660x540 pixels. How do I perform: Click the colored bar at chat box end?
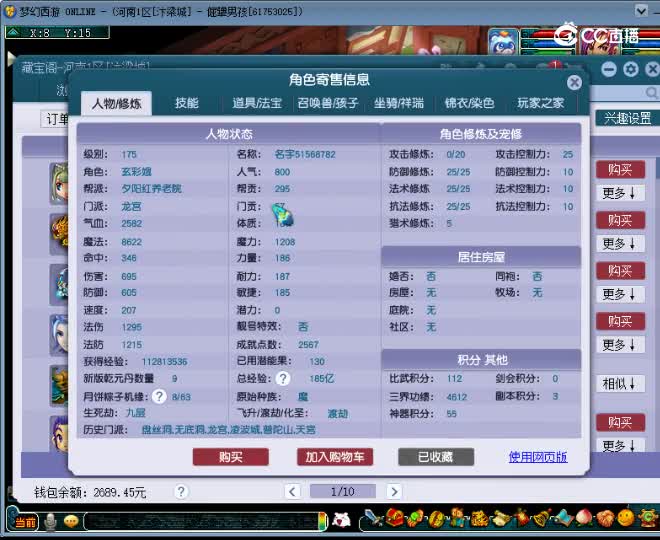[x=323, y=521]
